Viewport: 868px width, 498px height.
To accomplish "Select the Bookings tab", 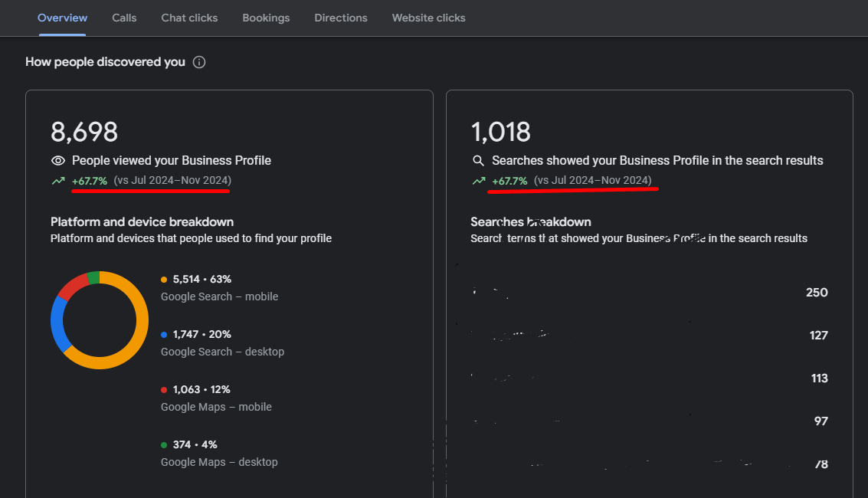I will (x=266, y=18).
